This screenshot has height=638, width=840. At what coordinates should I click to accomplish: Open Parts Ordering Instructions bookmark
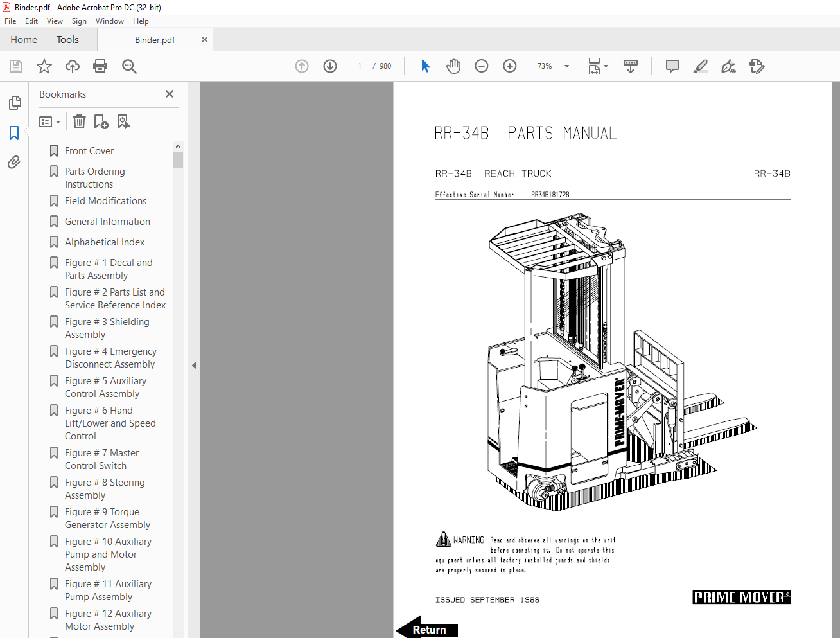click(x=94, y=178)
